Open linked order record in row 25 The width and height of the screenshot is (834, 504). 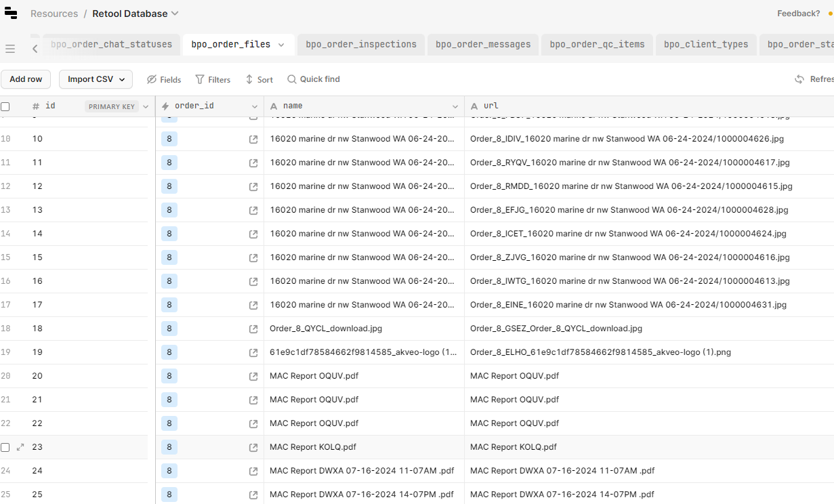click(253, 495)
